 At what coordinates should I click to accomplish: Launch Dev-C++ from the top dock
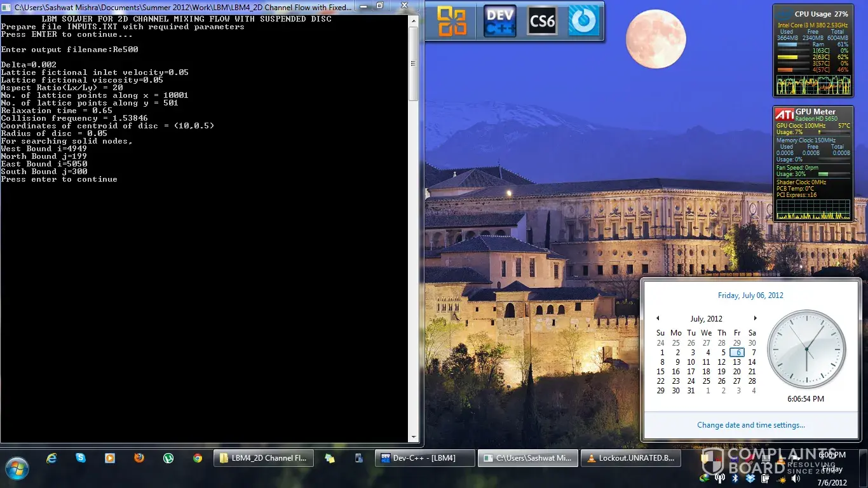tap(499, 21)
